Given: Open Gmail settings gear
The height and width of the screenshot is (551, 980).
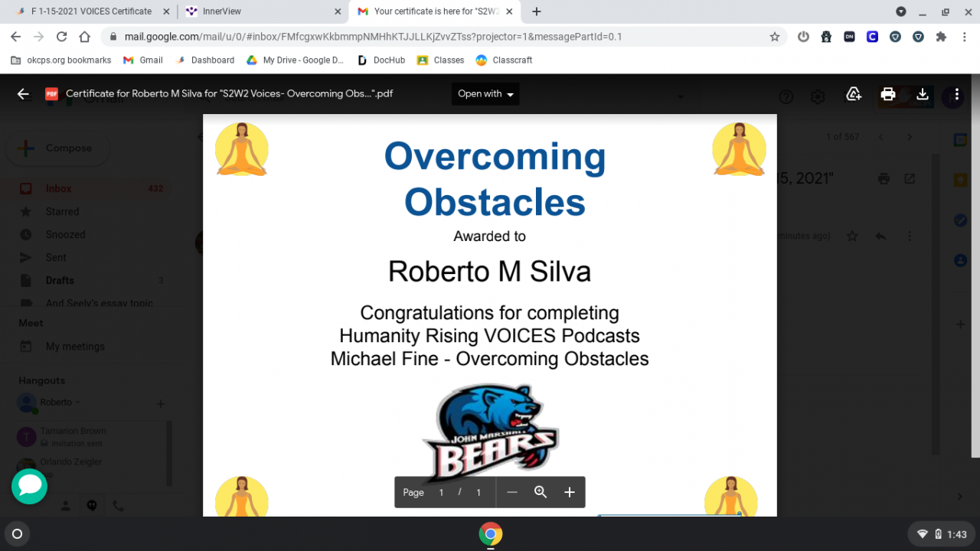Looking at the screenshot, I should (x=818, y=96).
